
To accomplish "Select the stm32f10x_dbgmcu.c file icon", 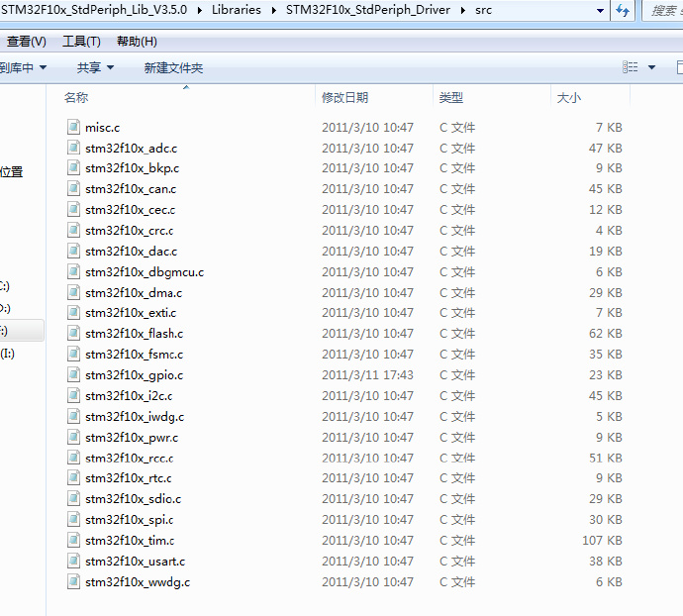I will click(x=73, y=272).
